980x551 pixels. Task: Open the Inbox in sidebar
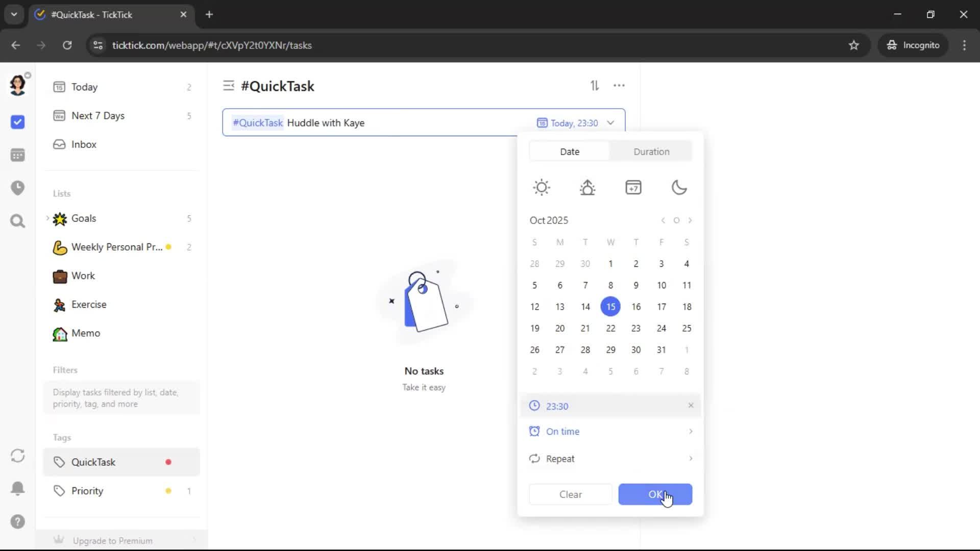coord(84,144)
